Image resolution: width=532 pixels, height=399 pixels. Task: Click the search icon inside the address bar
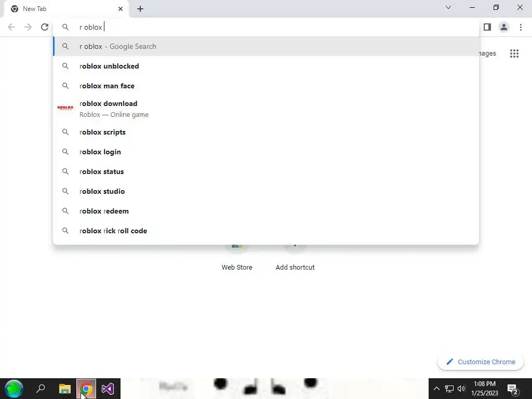tap(65, 27)
